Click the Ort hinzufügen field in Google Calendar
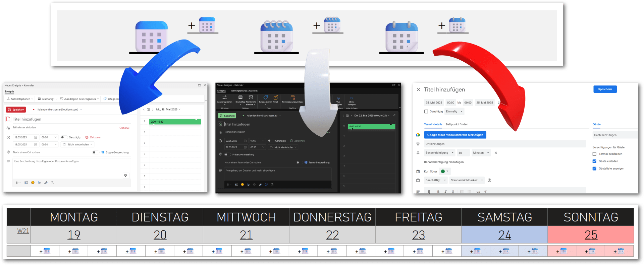 (x=505, y=144)
